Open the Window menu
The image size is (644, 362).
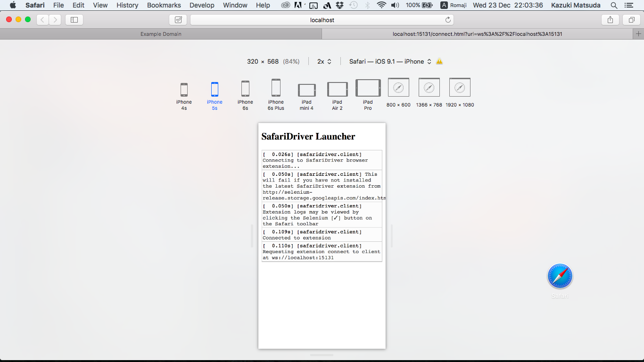click(x=235, y=5)
